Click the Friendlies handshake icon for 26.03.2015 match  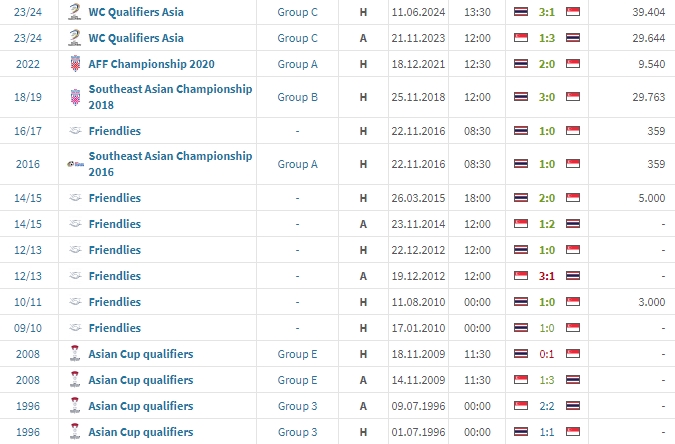[x=75, y=198]
